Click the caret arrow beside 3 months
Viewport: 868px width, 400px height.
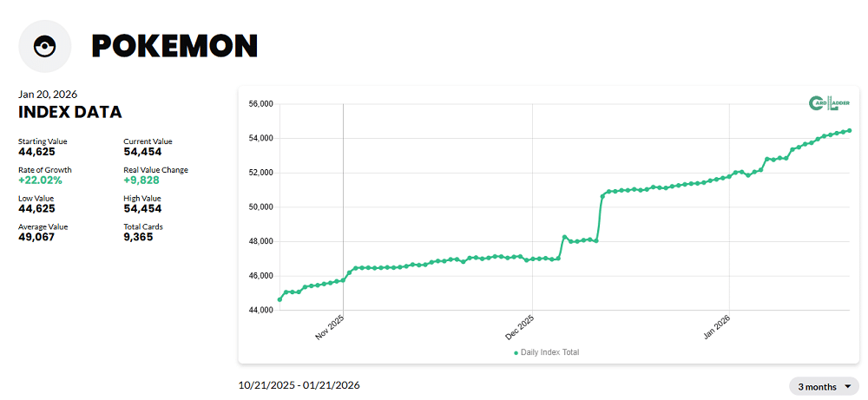click(x=846, y=386)
